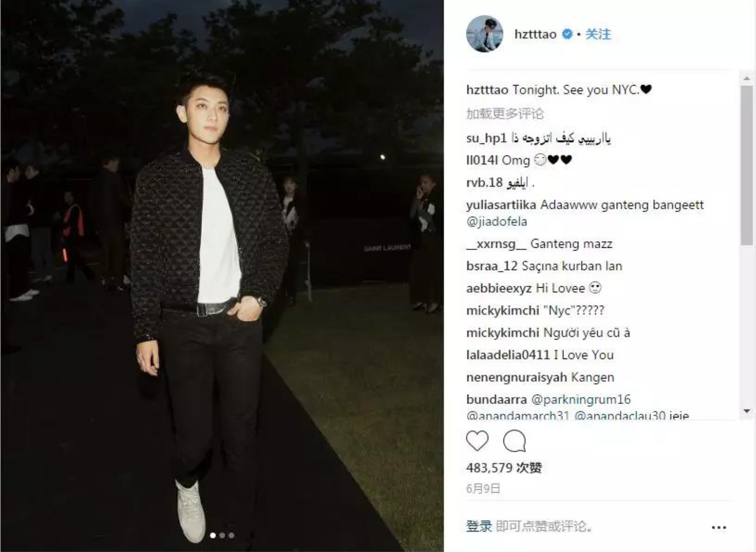This screenshot has width=756, height=552.
Task: View the 483,579 likes count
Action: tap(504, 468)
